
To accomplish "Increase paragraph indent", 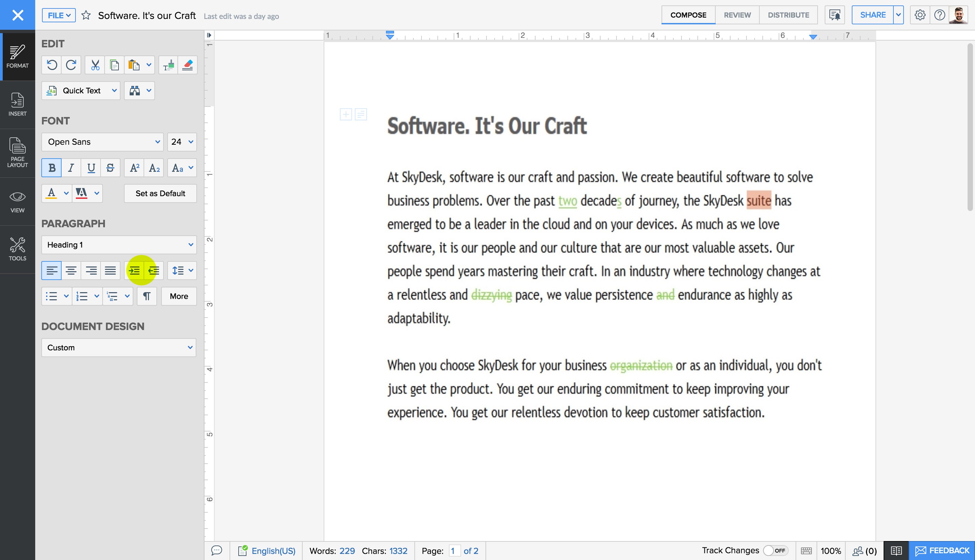I will [134, 271].
